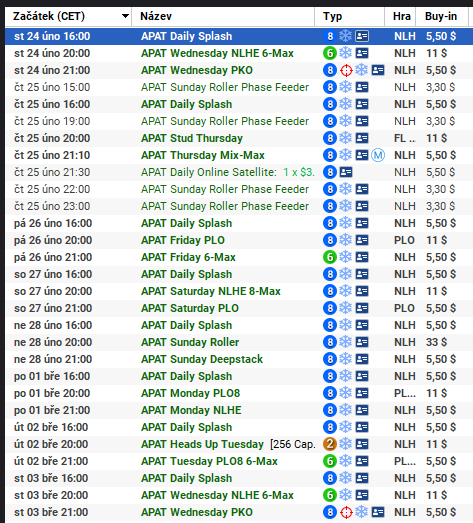Click the ID card icon on Daily Online Satellite row
Image resolution: width=473 pixels, height=523 pixels.
coord(346,172)
